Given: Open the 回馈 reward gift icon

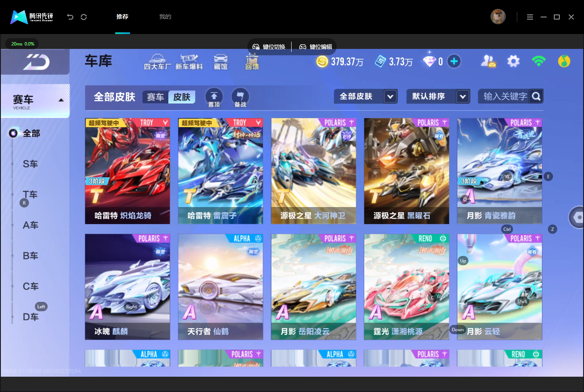Looking at the screenshot, I should pyautogui.click(x=252, y=62).
